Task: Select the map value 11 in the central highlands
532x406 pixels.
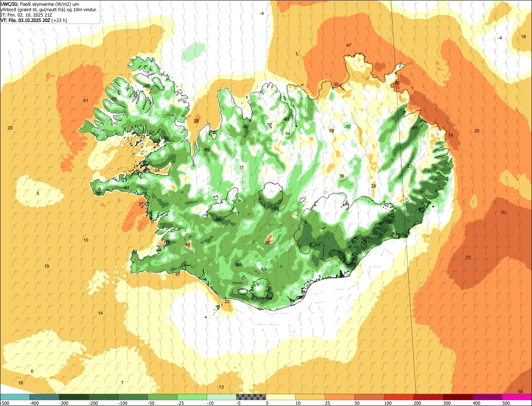Action: coord(241,167)
